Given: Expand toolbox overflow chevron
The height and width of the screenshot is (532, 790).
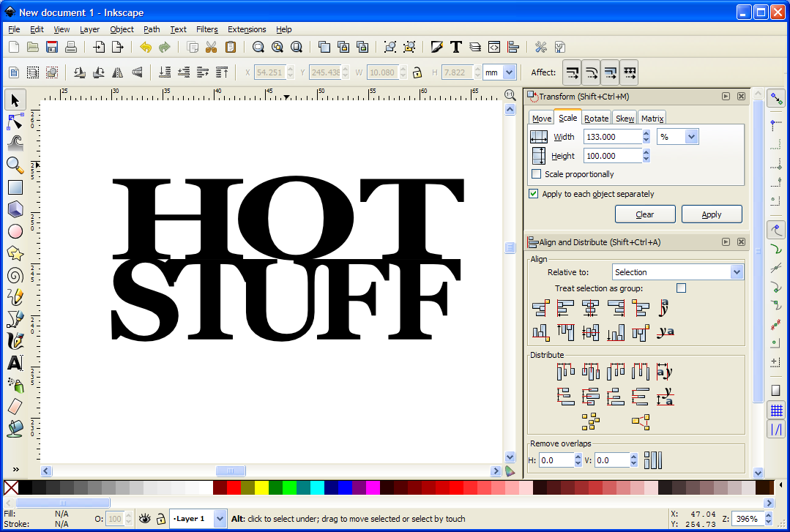Looking at the screenshot, I should pos(15,469).
